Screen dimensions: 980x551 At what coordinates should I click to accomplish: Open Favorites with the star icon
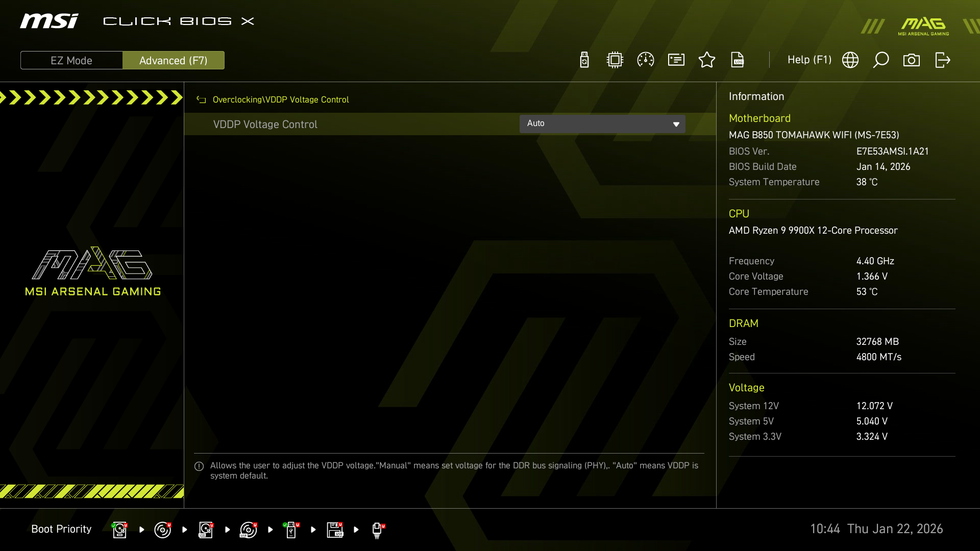pos(707,60)
